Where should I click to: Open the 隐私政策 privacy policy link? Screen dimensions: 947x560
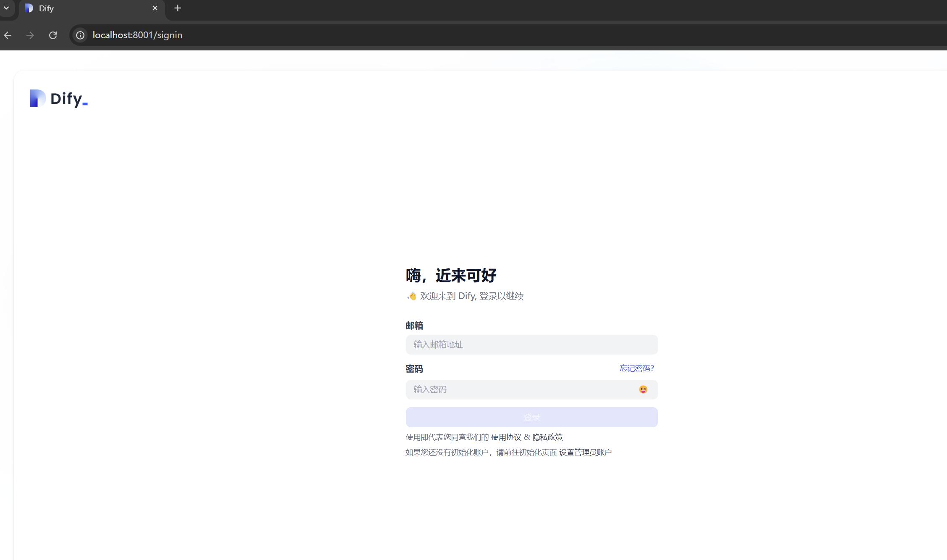[547, 437]
